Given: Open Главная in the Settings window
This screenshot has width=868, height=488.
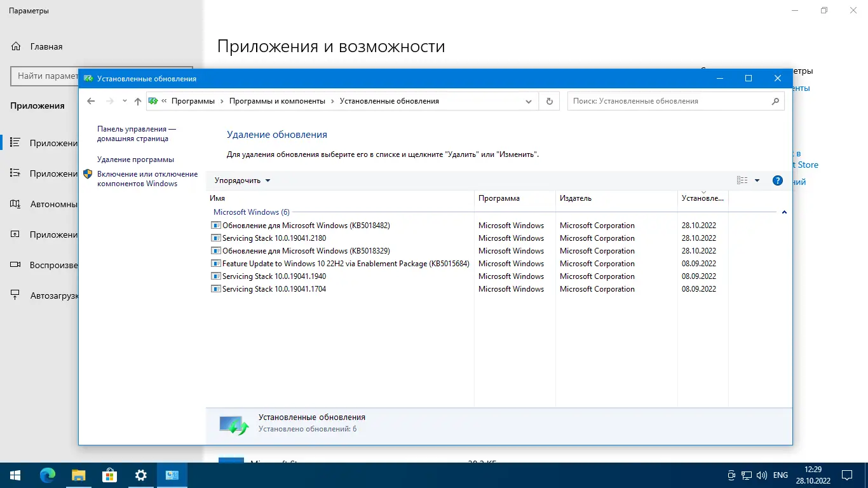Looking at the screenshot, I should (46, 46).
